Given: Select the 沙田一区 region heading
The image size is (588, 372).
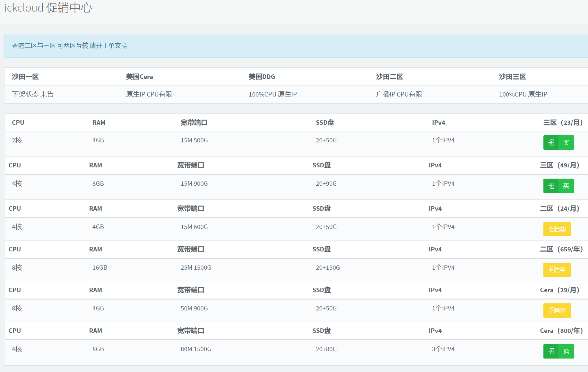Looking at the screenshot, I should point(25,77).
